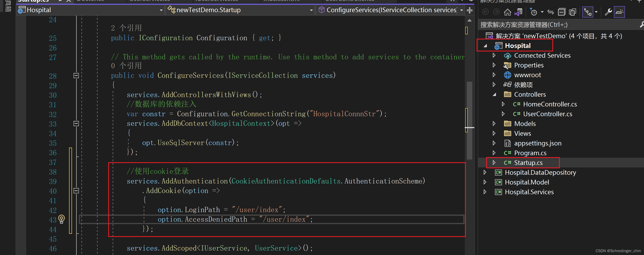The width and height of the screenshot is (644, 255).
Task: Collapse the code region at line 33
Action: (76, 124)
